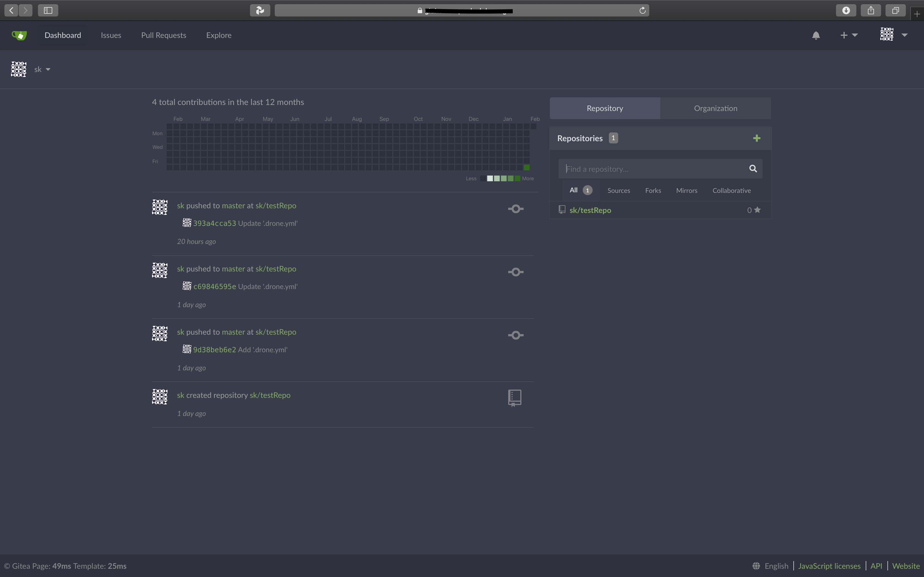Switch to the Mirrors repository filter
This screenshot has height=577, width=924.
686,190
